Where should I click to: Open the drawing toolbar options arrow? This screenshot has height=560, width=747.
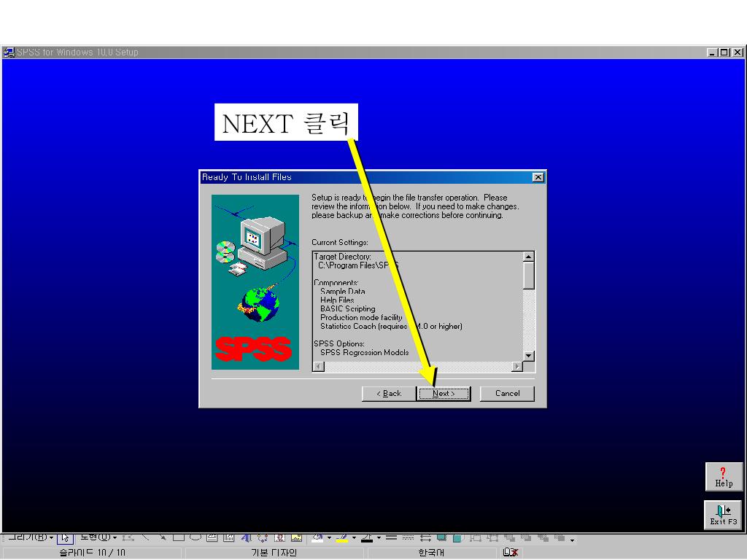[x=572, y=539]
